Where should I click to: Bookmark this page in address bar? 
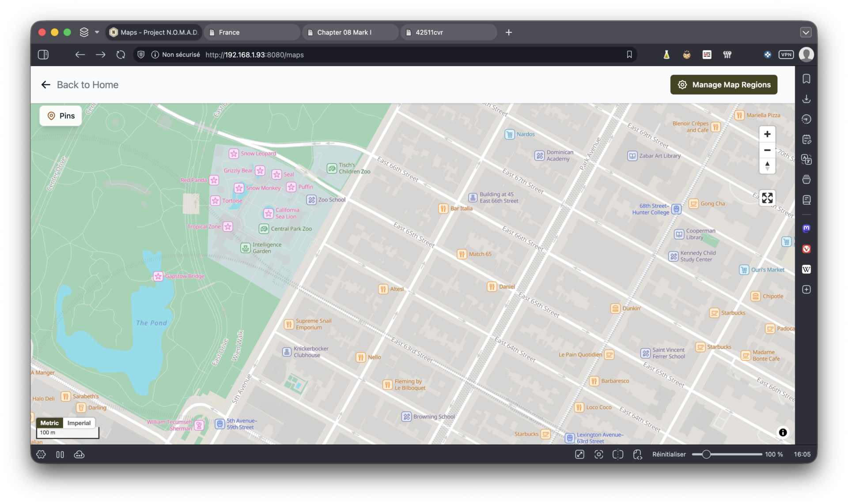pos(629,55)
